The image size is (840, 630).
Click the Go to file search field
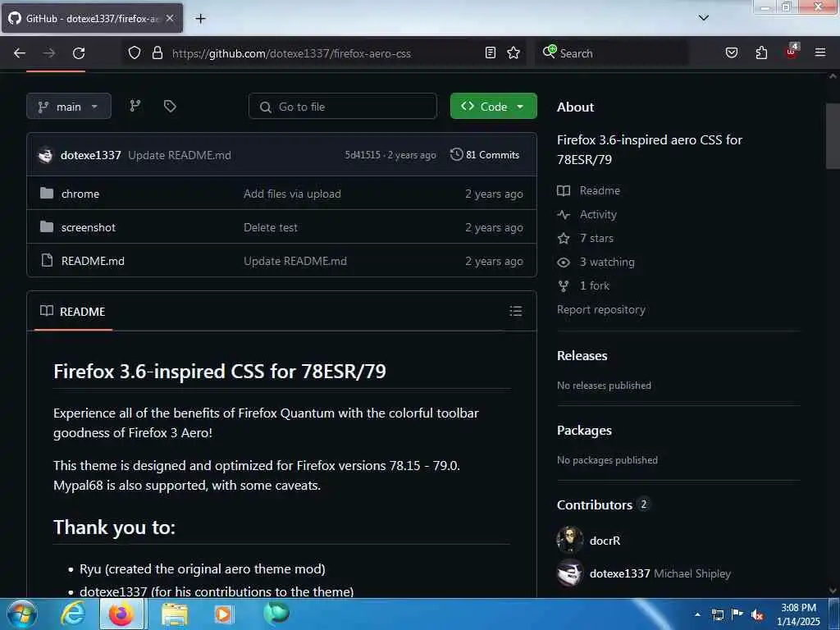tap(343, 106)
